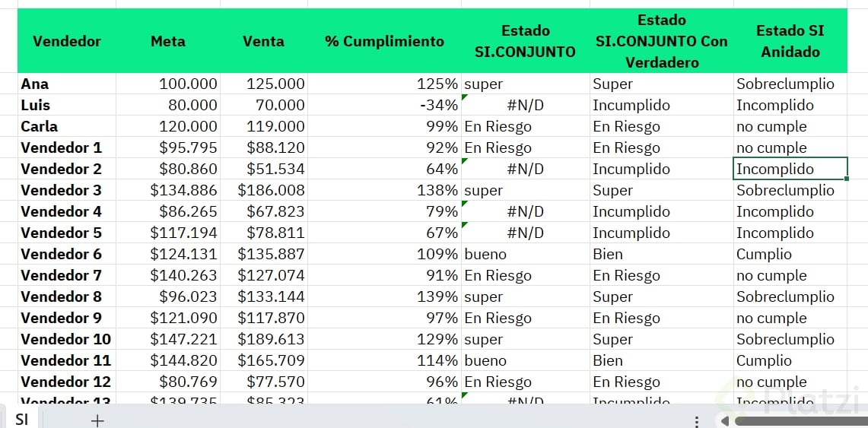Select Vendedor 8 meta cell $96.023
This screenshot has width=868, height=428.
[x=168, y=296]
